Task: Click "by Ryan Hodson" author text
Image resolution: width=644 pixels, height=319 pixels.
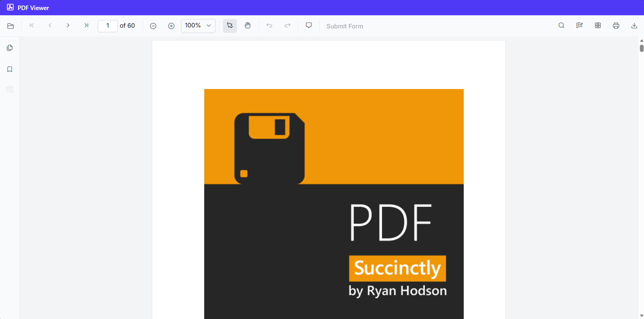Action: pyautogui.click(x=398, y=291)
